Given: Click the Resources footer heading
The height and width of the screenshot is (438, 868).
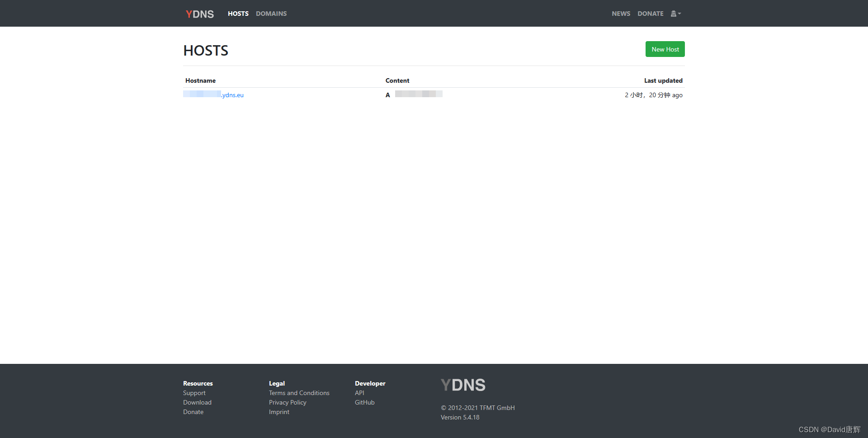Looking at the screenshot, I should (x=198, y=383).
